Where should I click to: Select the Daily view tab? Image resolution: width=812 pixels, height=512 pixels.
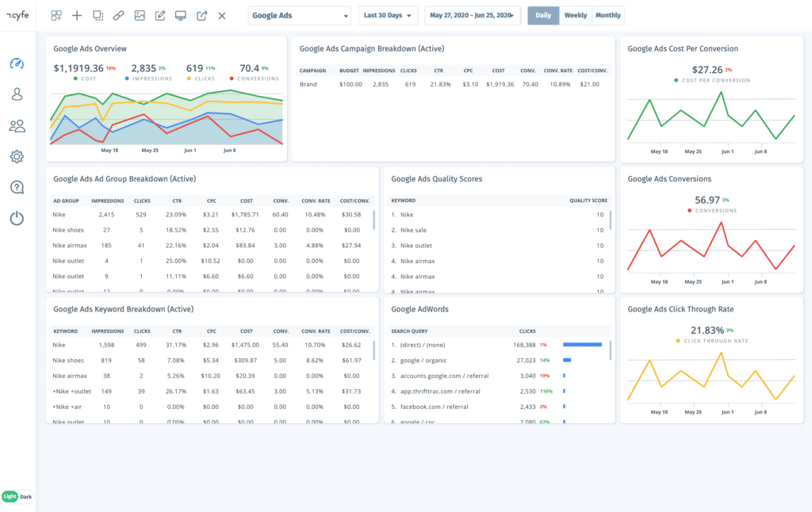tap(543, 16)
